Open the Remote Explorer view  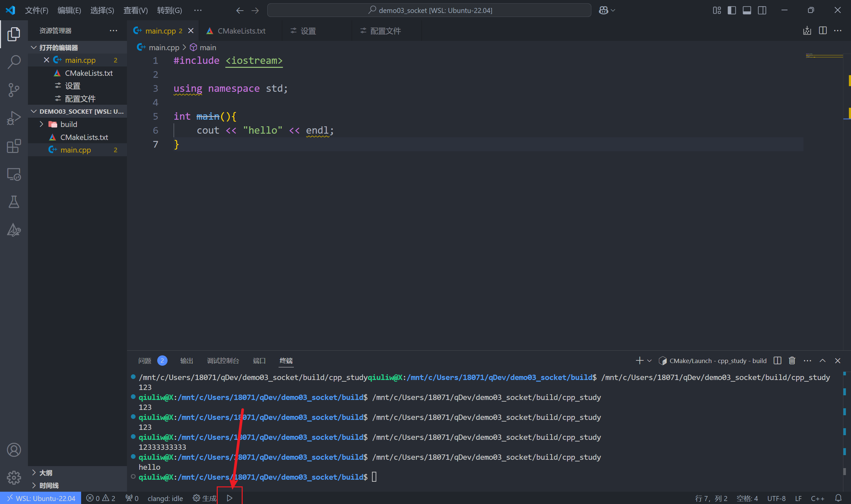pyautogui.click(x=14, y=174)
